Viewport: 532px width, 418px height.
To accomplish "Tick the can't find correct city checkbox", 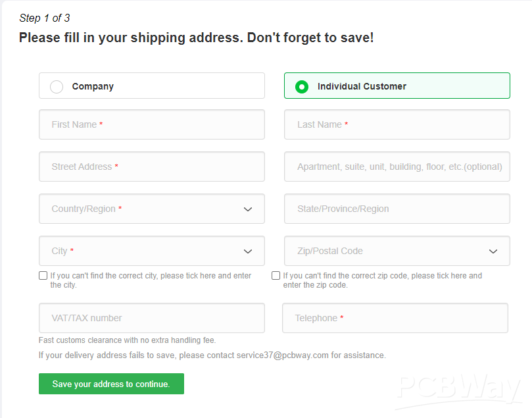I will pos(43,276).
